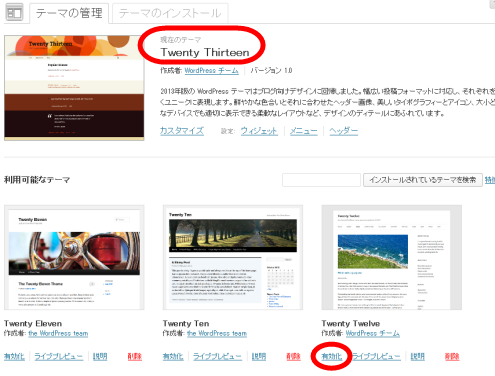Open the WordPress team author link for Twenty Ten
The height and width of the screenshot is (376, 495).
tap(217, 333)
